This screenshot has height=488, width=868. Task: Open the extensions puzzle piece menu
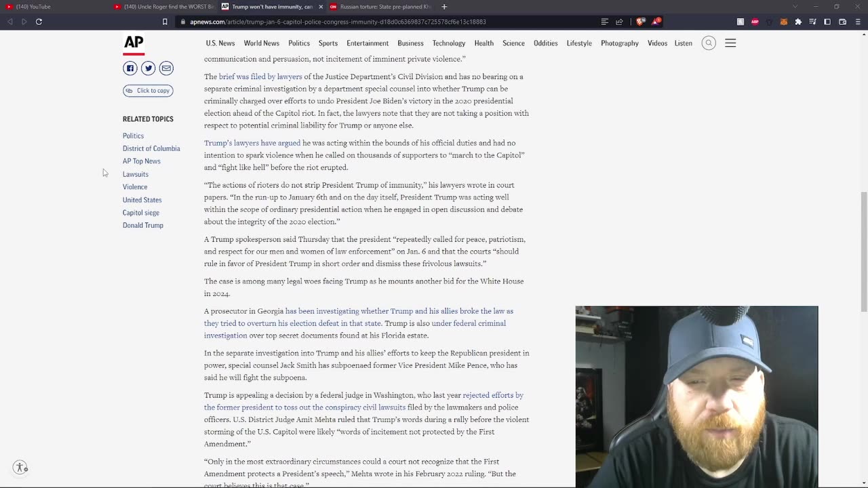798,22
